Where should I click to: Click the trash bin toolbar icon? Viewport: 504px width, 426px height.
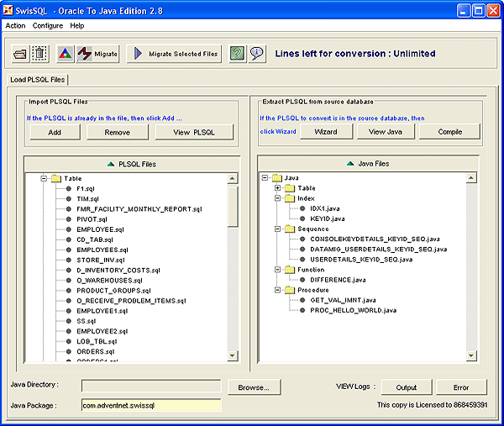pos(39,54)
